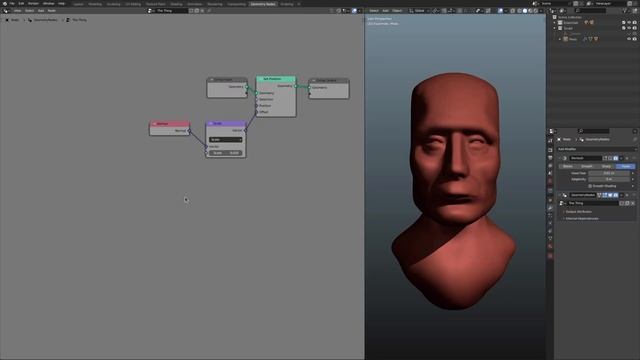Expand the Sculpt collection in outliner
Image resolution: width=640 pixels, height=360 pixels.
coord(554,28)
